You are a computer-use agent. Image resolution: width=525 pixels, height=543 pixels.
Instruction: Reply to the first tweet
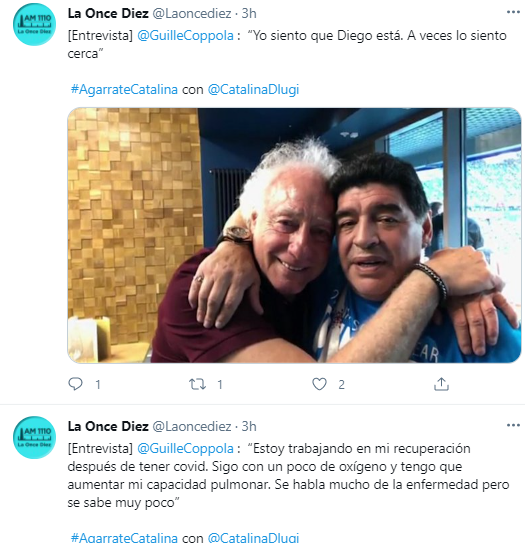[x=75, y=384]
